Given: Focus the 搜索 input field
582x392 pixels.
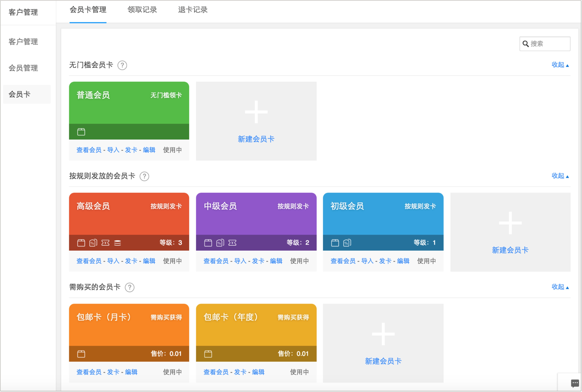Looking at the screenshot, I should click(545, 44).
